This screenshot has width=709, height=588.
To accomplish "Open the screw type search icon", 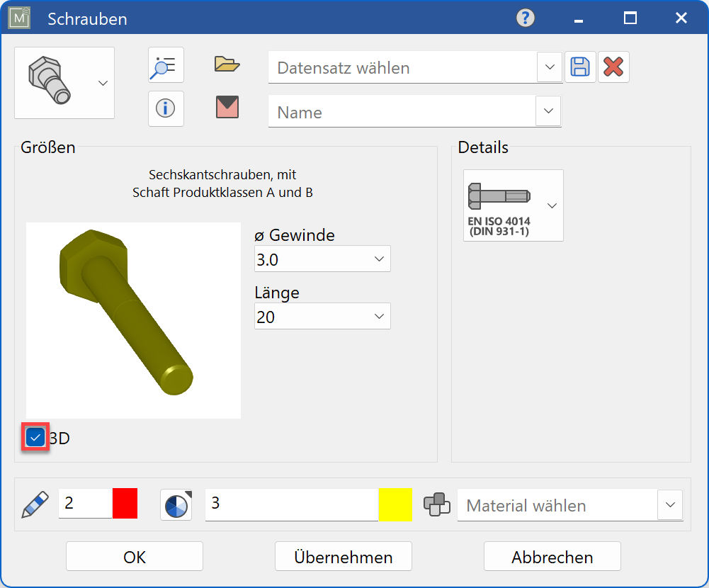I will [x=165, y=64].
